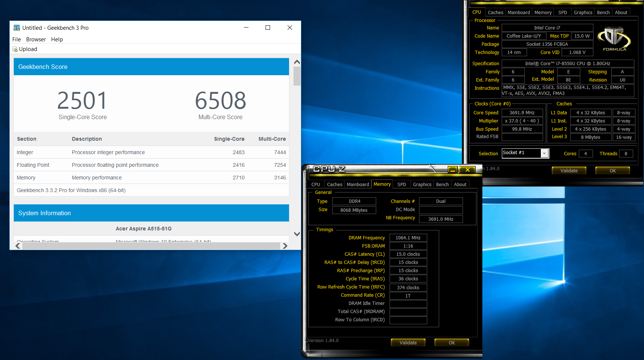Select the Floating Point row in results table
644x360 pixels.
click(x=151, y=165)
